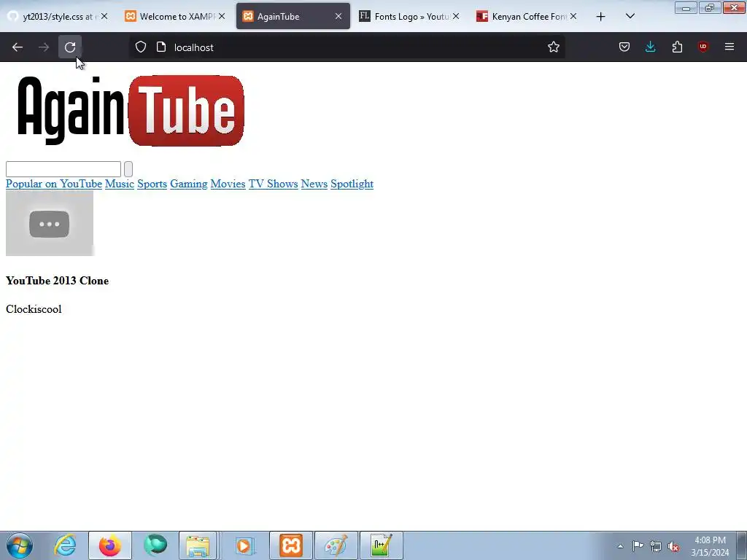Viewport: 747px width, 560px height.
Task: Open Windows Media Player from taskbar
Action: coord(244,545)
